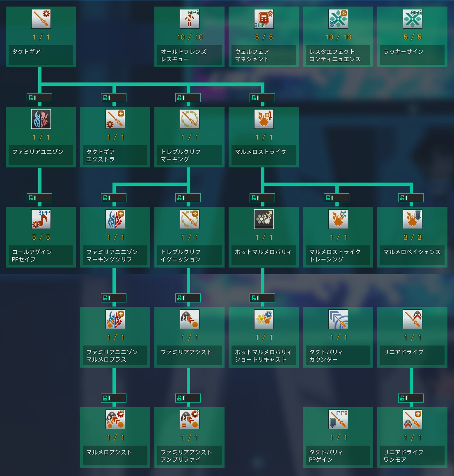Click the マルメロアシスト skill icon
This screenshot has width=454, height=476.
tap(115, 419)
